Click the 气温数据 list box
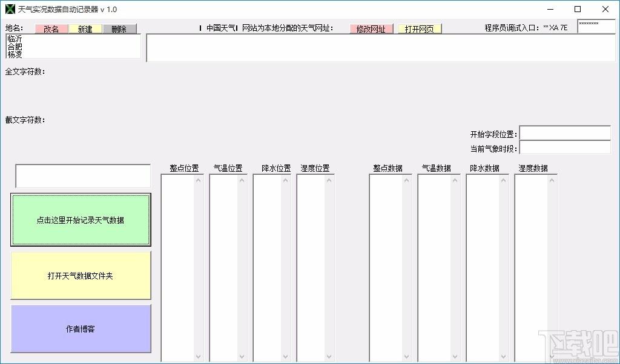 click(438, 268)
